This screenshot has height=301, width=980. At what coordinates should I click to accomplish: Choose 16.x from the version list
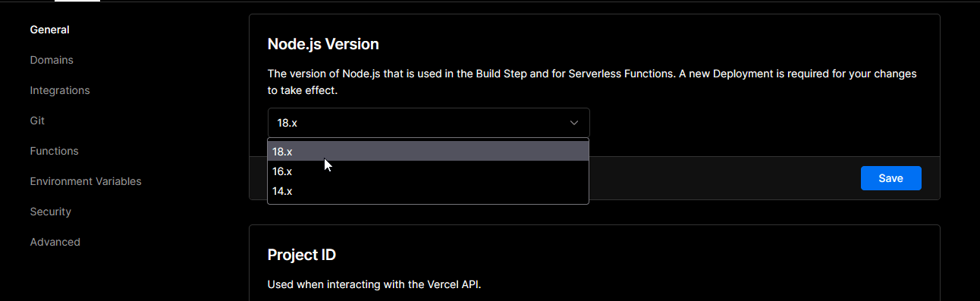429,171
